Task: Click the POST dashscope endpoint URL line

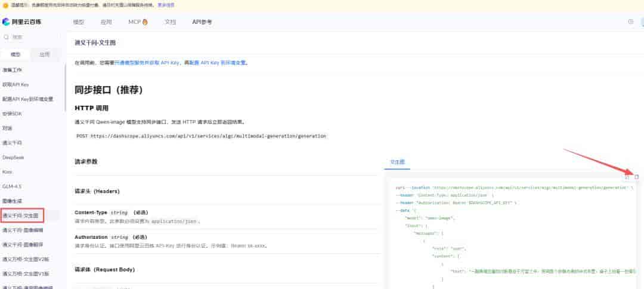Action: [202, 136]
